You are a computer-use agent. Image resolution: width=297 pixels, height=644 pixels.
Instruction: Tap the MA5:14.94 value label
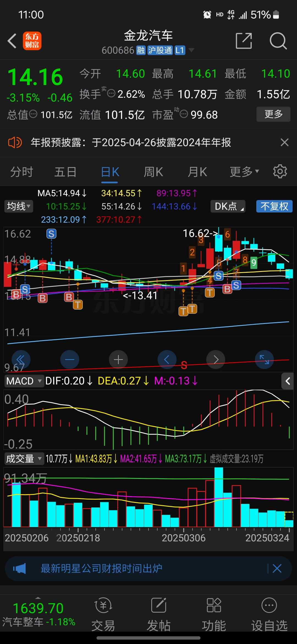62,193
